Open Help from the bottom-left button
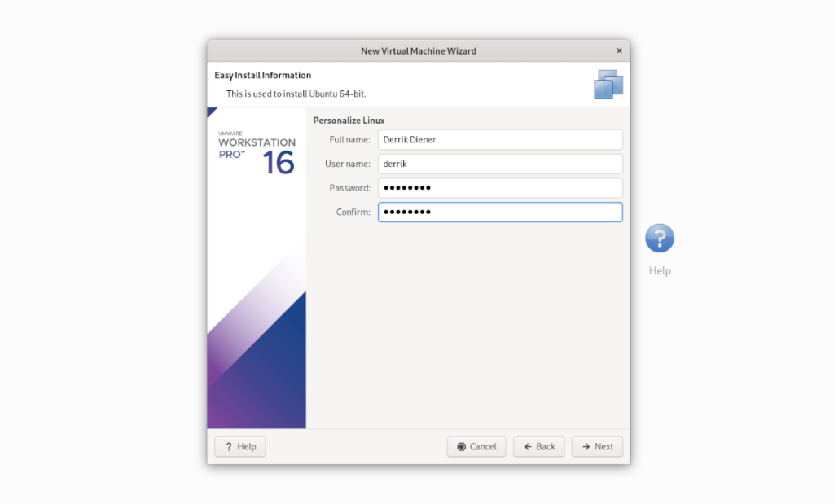The width and height of the screenshot is (834, 504). [239, 446]
